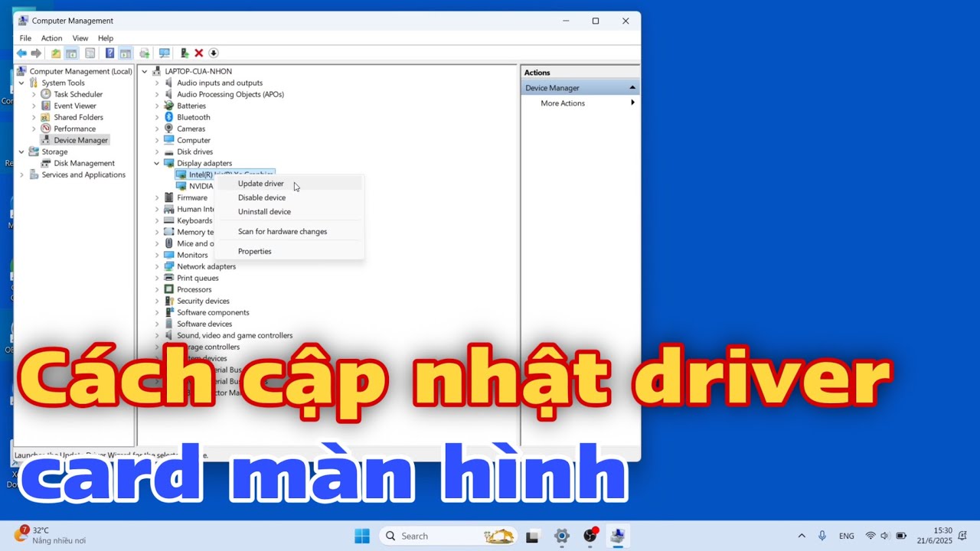The width and height of the screenshot is (980, 551).
Task: Select the Cameras category
Action: click(191, 129)
